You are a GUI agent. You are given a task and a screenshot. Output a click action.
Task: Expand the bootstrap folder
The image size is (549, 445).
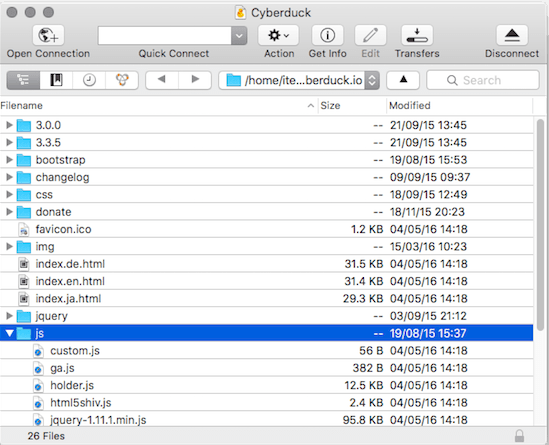(x=9, y=160)
